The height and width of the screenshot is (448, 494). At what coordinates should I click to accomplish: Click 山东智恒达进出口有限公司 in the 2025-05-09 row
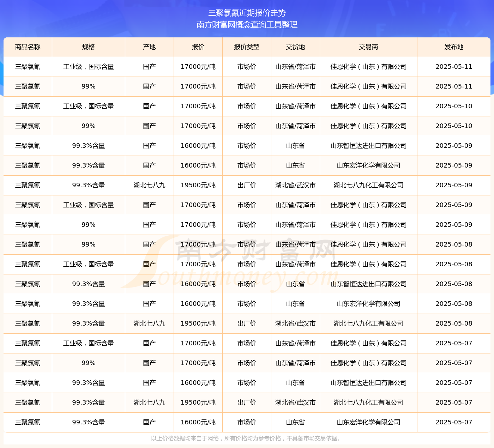(368, 146)
